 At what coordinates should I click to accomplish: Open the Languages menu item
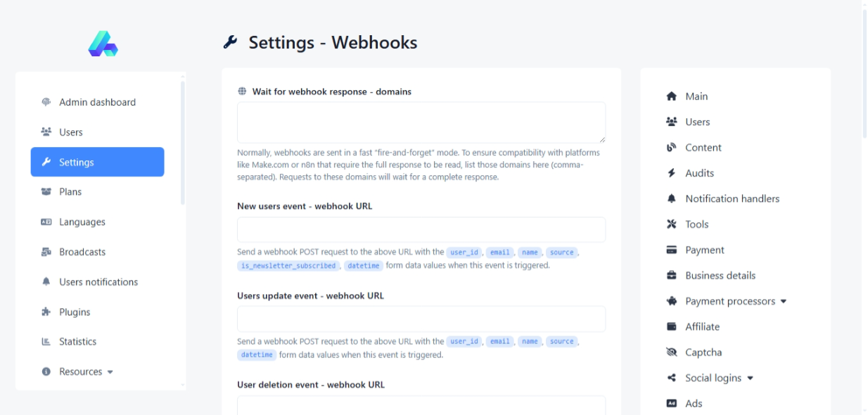point(82,222)
